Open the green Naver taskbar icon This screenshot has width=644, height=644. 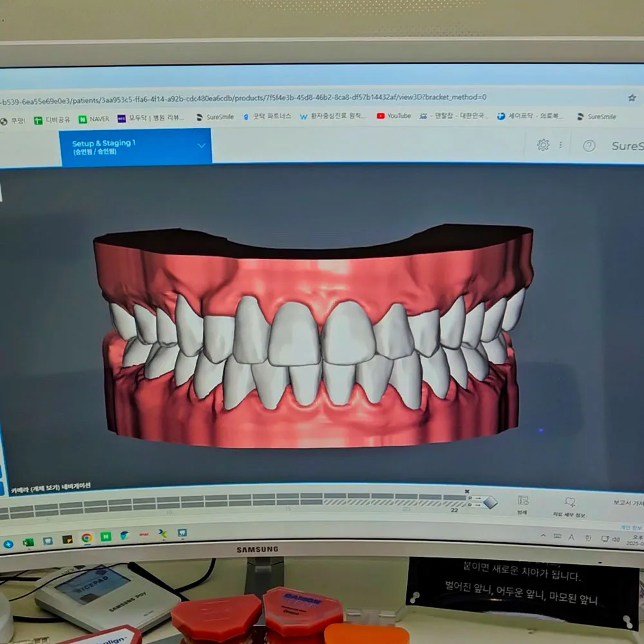click(106, 536)
